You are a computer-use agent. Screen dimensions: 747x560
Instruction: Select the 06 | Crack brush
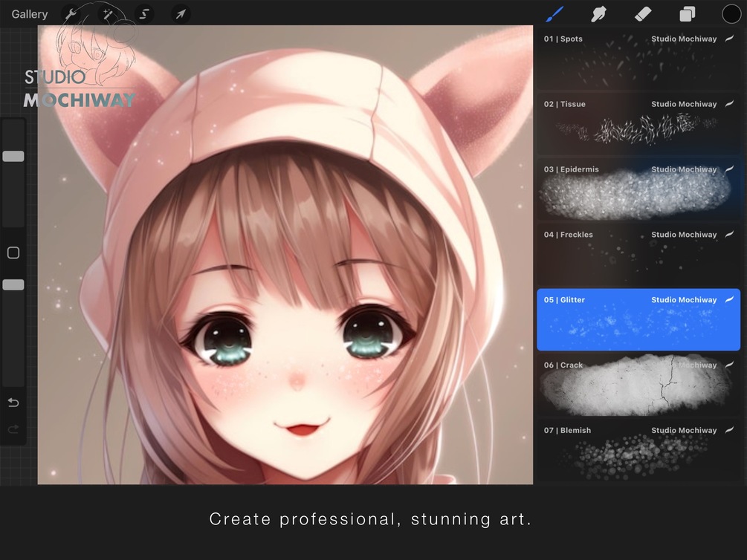point(638,385)
